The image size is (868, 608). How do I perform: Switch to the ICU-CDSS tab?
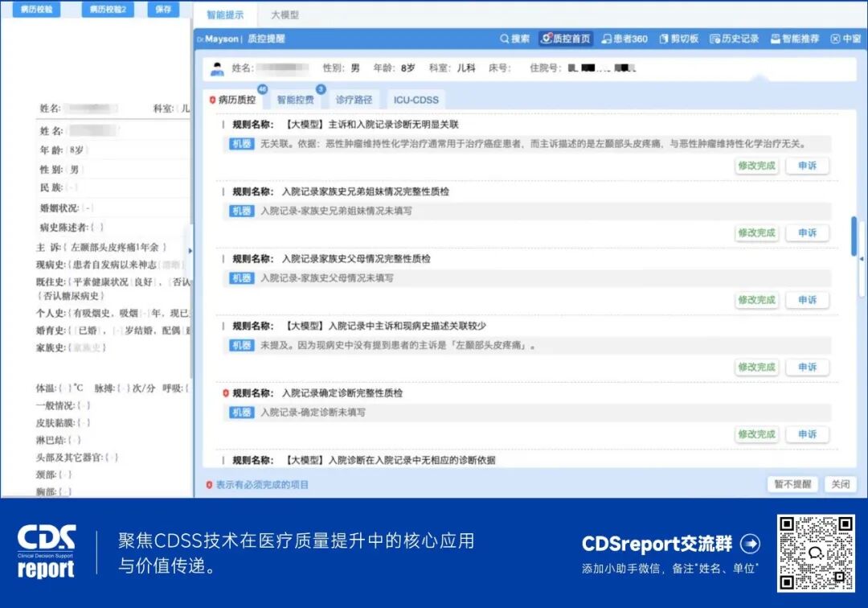(x=415, y=100)
